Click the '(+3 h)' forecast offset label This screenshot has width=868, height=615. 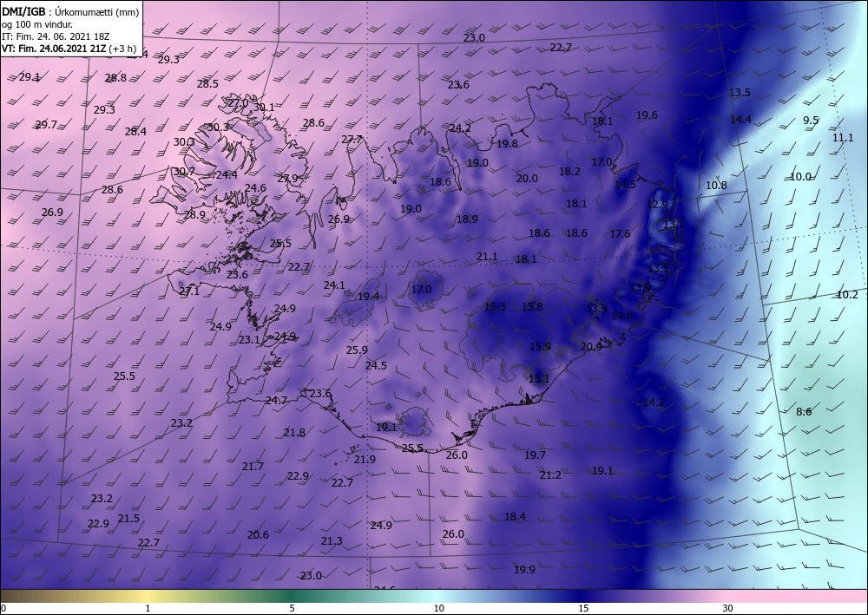[122, 48]
